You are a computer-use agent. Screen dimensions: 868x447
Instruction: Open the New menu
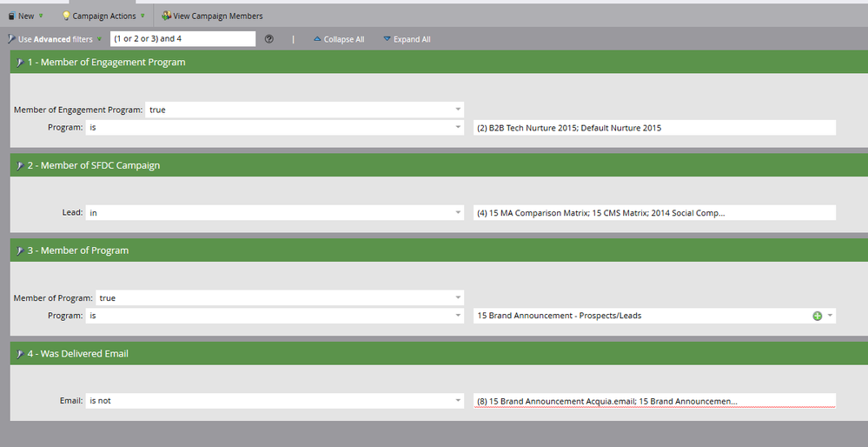point(25,16)
